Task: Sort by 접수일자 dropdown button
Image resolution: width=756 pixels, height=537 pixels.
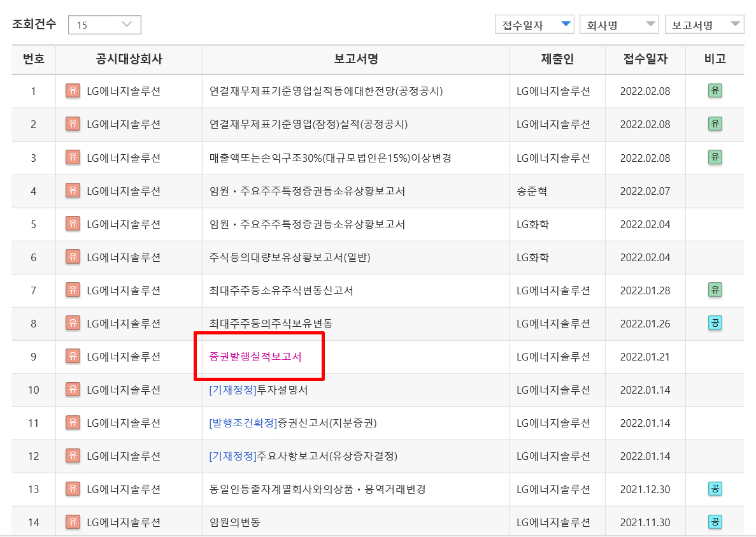Action: click(534, 25)
